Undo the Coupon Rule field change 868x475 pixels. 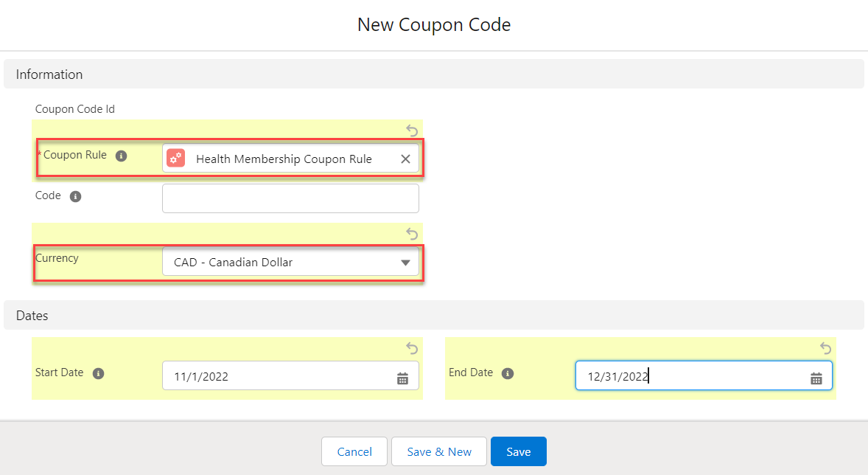412,131
